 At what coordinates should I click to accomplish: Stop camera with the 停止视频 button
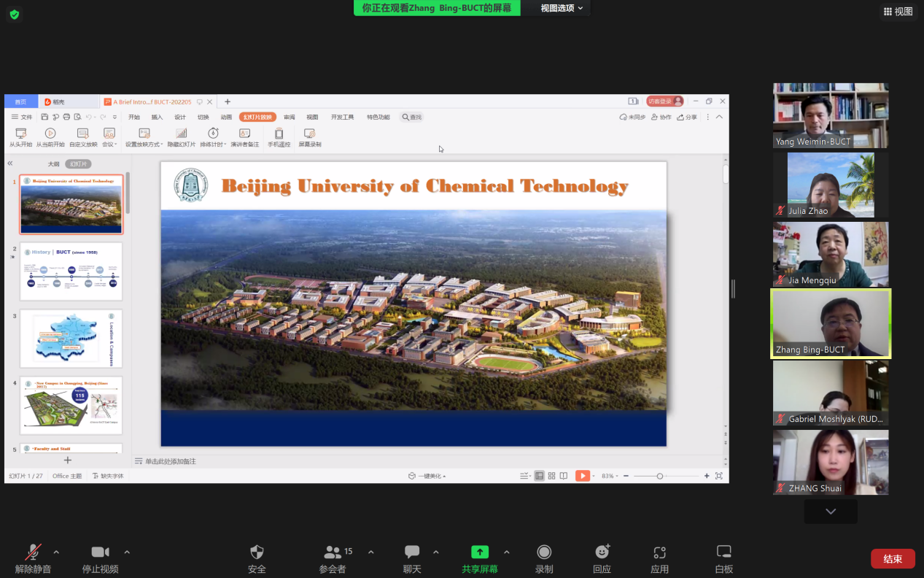100,559
